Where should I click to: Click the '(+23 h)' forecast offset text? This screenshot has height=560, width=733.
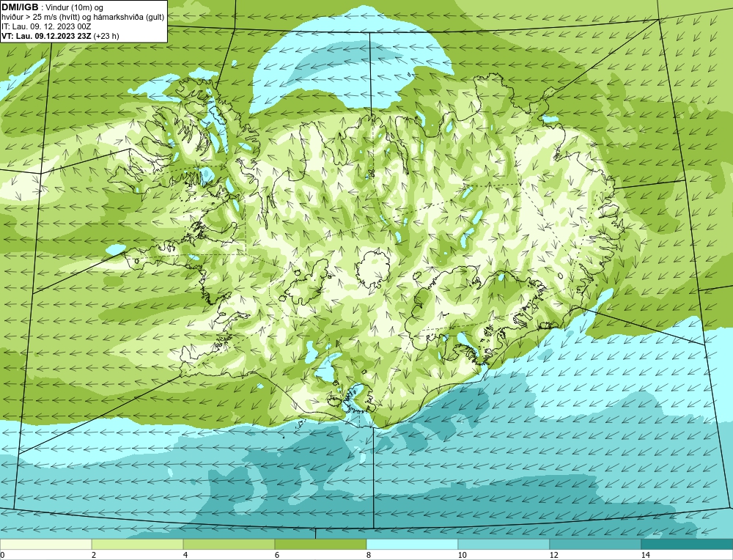106,36
